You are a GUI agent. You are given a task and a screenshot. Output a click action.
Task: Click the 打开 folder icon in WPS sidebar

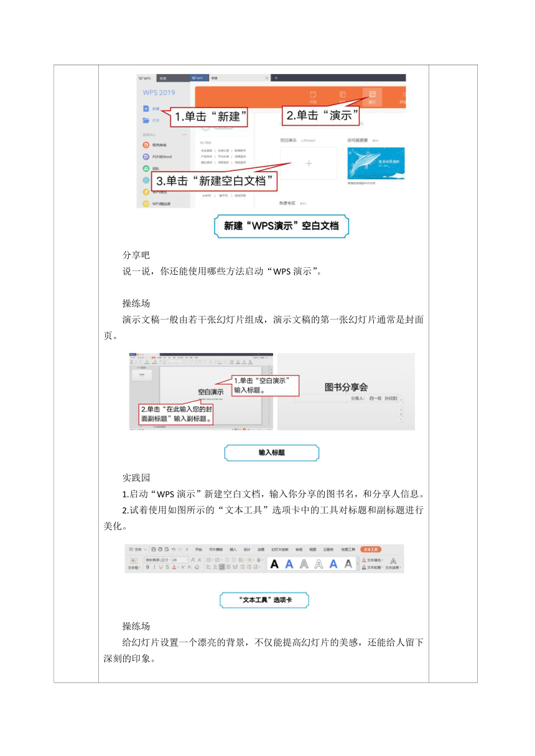tap(146, 121)
